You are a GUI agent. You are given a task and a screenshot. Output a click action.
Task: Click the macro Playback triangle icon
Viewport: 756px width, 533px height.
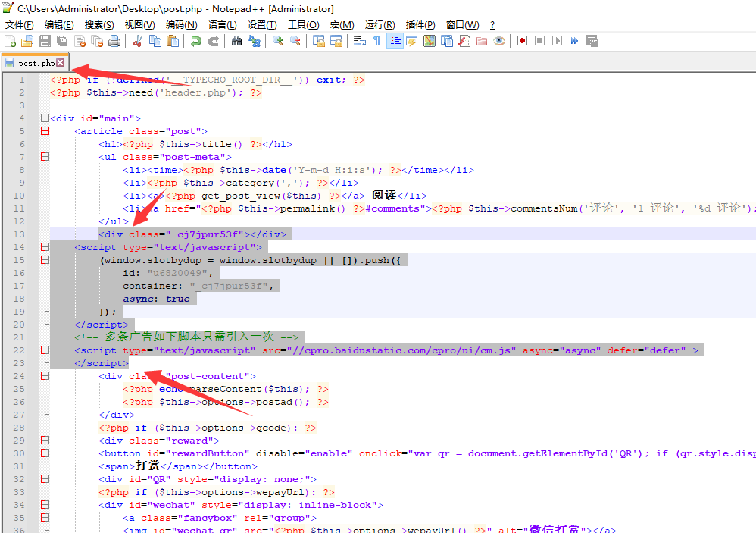[557, 41]
